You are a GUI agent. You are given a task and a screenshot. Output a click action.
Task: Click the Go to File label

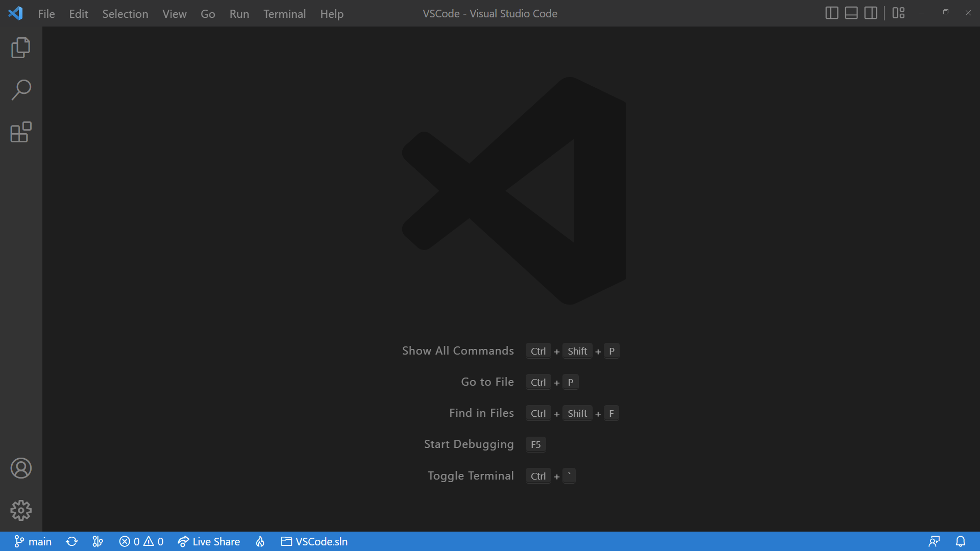[x=487, y=382]
